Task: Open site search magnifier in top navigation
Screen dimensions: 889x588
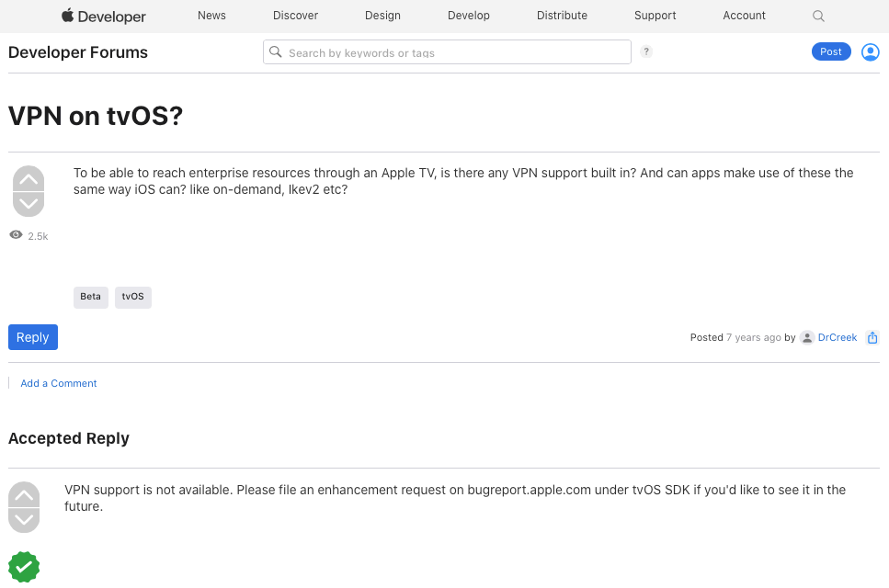Action: pyautogui.click(x=818, y=16)
